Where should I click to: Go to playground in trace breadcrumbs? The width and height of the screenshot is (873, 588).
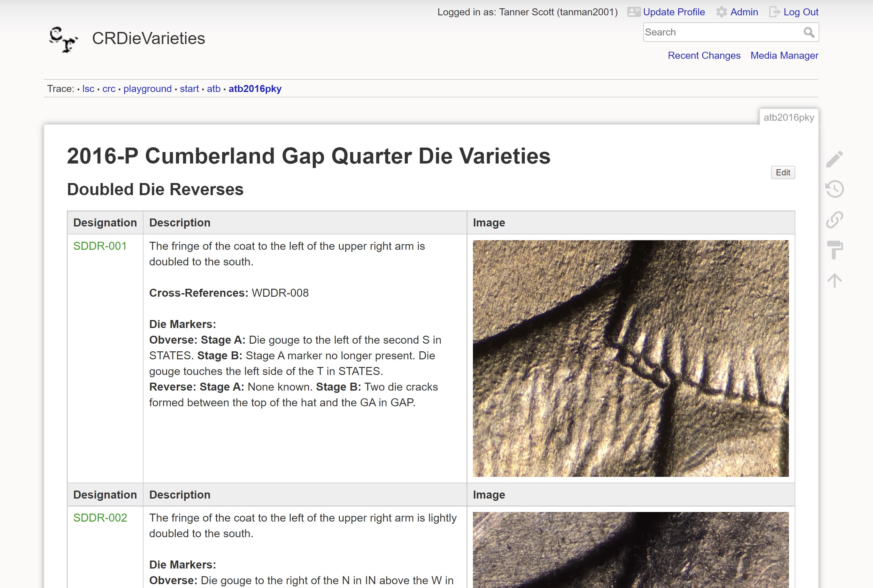click(x=147, y=89)
